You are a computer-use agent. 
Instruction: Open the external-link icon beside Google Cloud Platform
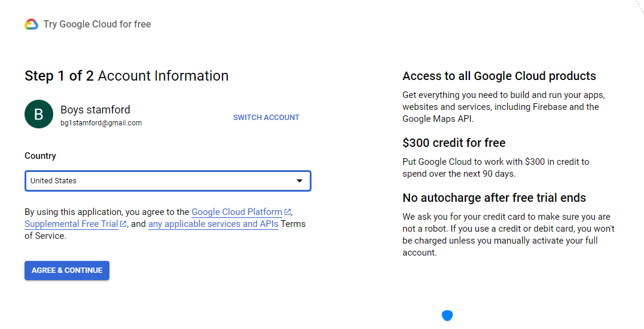(288, 212)
